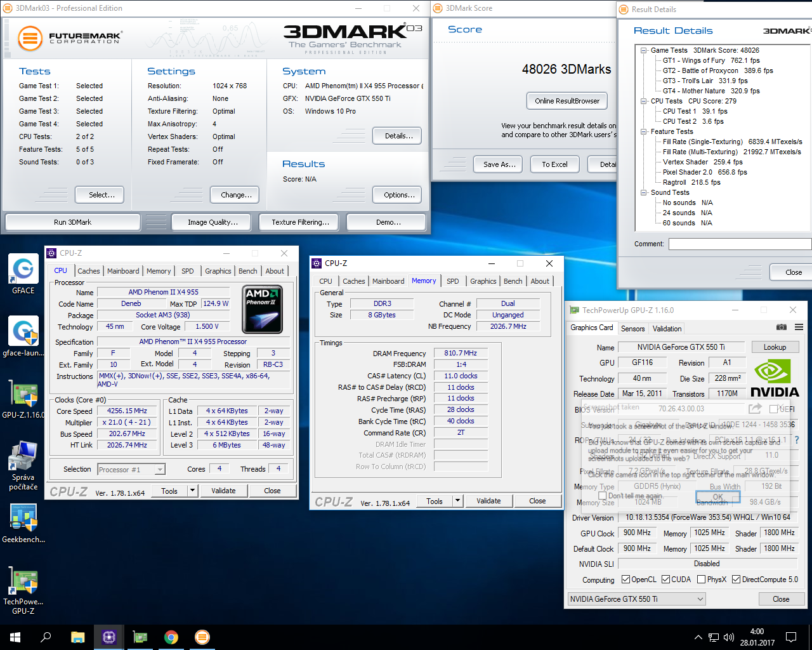Image resolution: width=812 pixels, height=650 pixels.
Task: Open the Processor #1 selection dropdown
Action: (x=131, y=469)
